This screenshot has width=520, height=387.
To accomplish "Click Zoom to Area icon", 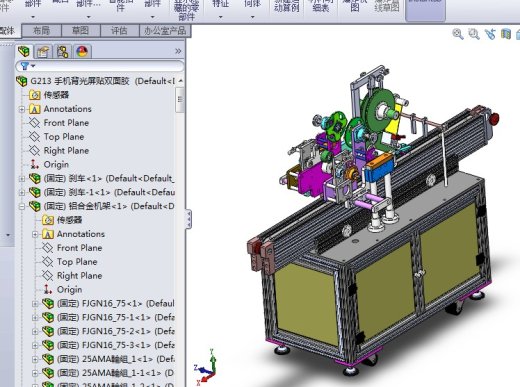I will point(474,34).
